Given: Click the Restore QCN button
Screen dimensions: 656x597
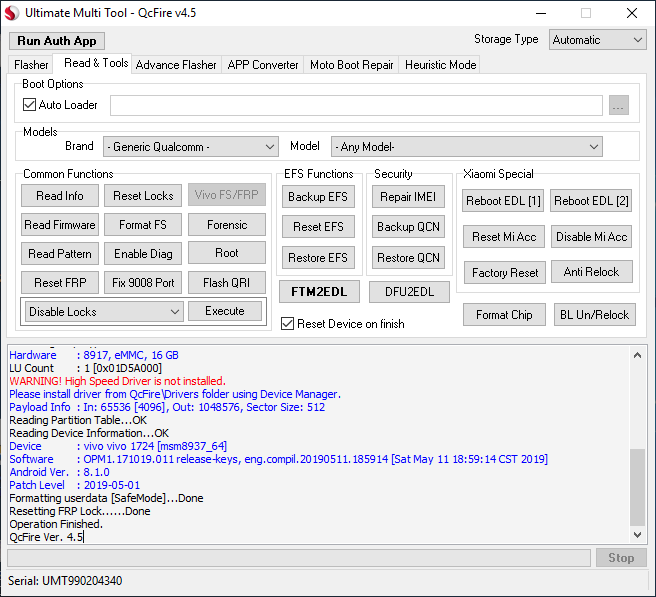Looking at the screenshot, I should point(408,258).
